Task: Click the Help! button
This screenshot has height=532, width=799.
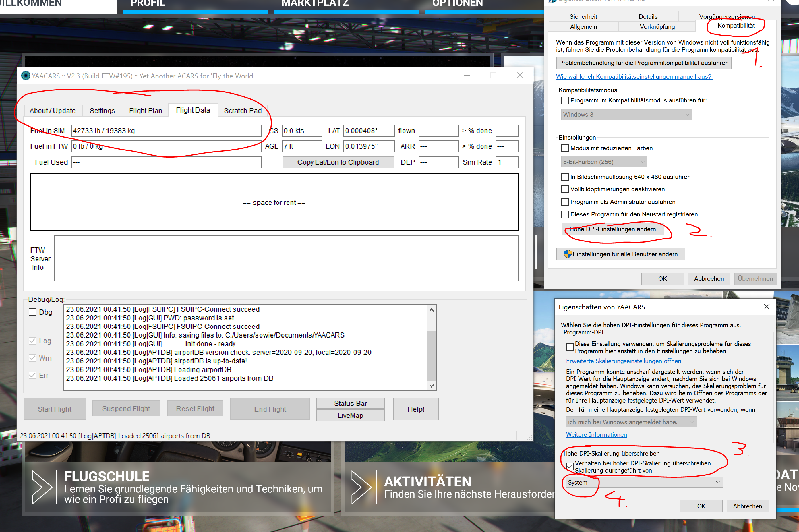Action: pyautogui.click(x=416, y=409)
